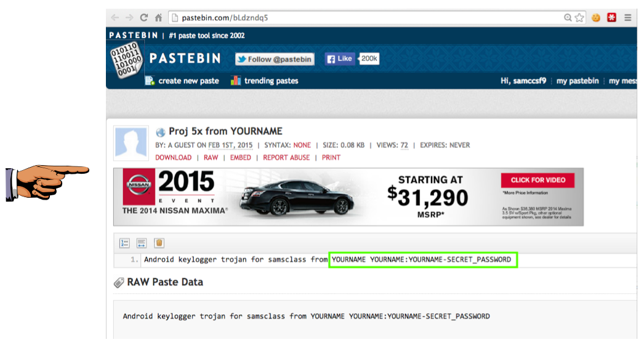Click the PRINT link
Image resolution: width=644 pixels, height=345 pixels.
331,158
